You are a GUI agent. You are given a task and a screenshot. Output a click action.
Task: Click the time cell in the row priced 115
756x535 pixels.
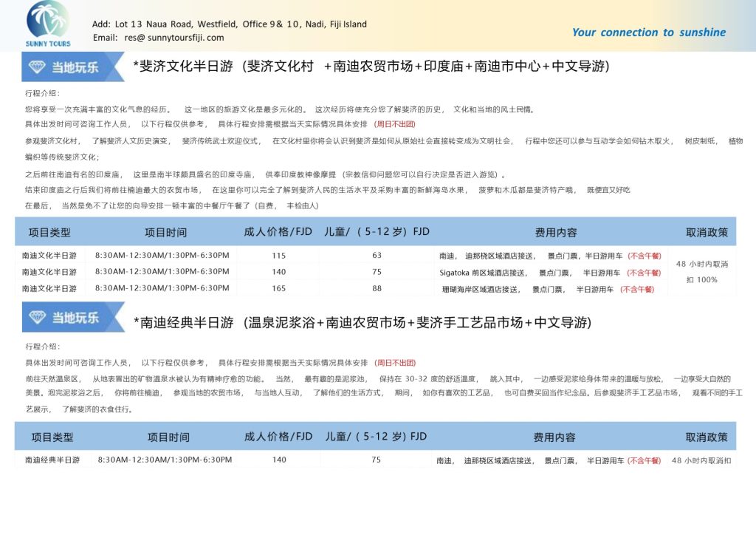tap(162, 255)
